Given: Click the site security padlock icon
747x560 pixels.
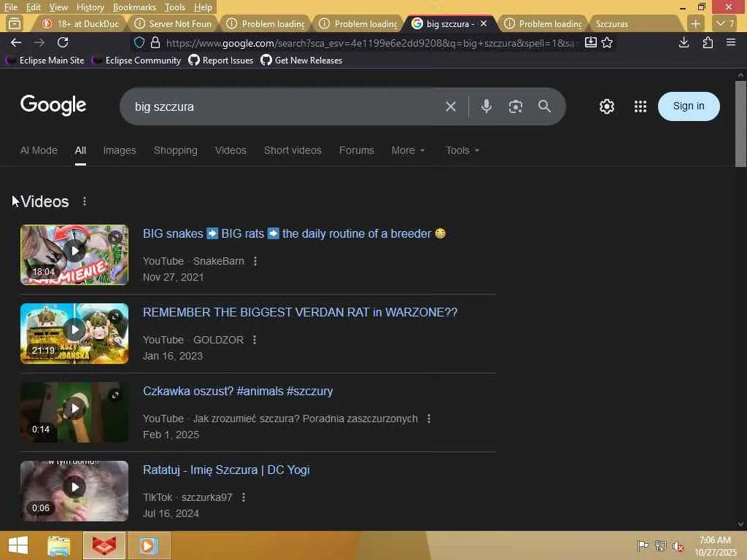Looking at the screenshot, I should pos(155,42).
